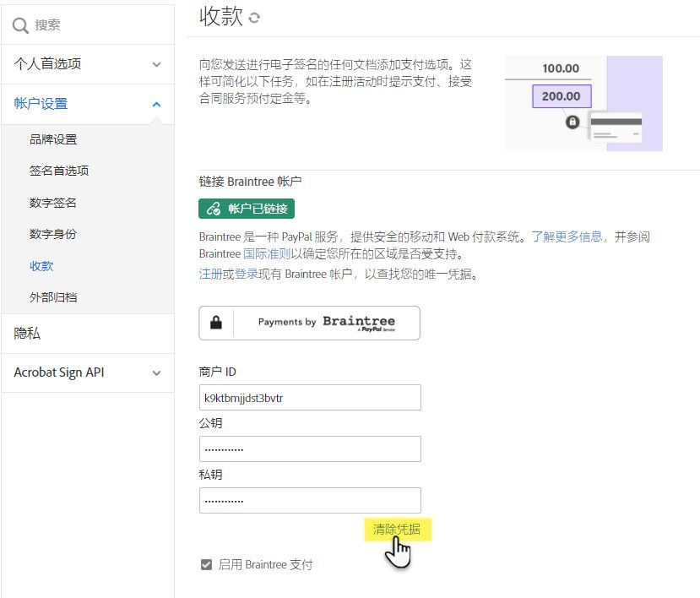Collapse the 帐户设置 section

156,104
